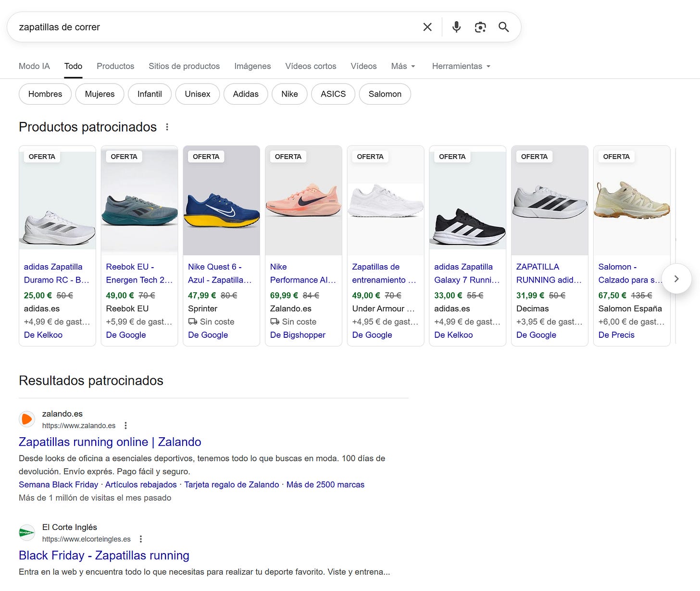Switch to Modo IA tab

click(34, 66)
